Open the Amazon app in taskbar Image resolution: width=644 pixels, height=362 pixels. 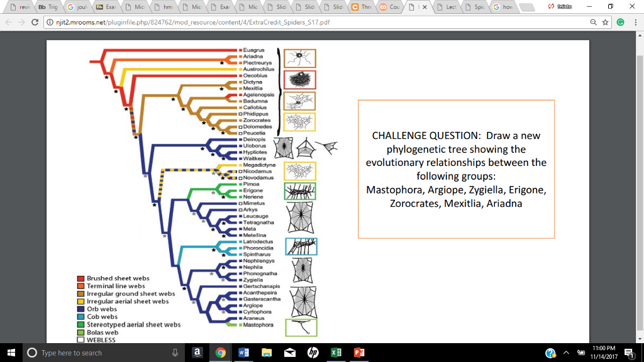197,353
